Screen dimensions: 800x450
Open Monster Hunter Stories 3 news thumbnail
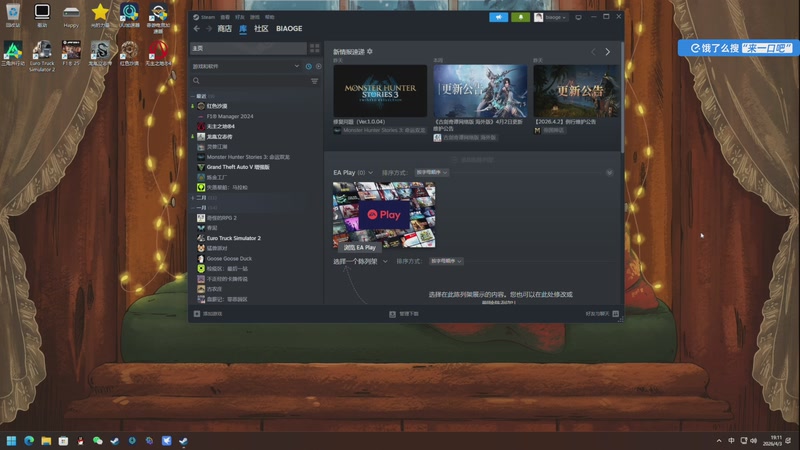380,91
